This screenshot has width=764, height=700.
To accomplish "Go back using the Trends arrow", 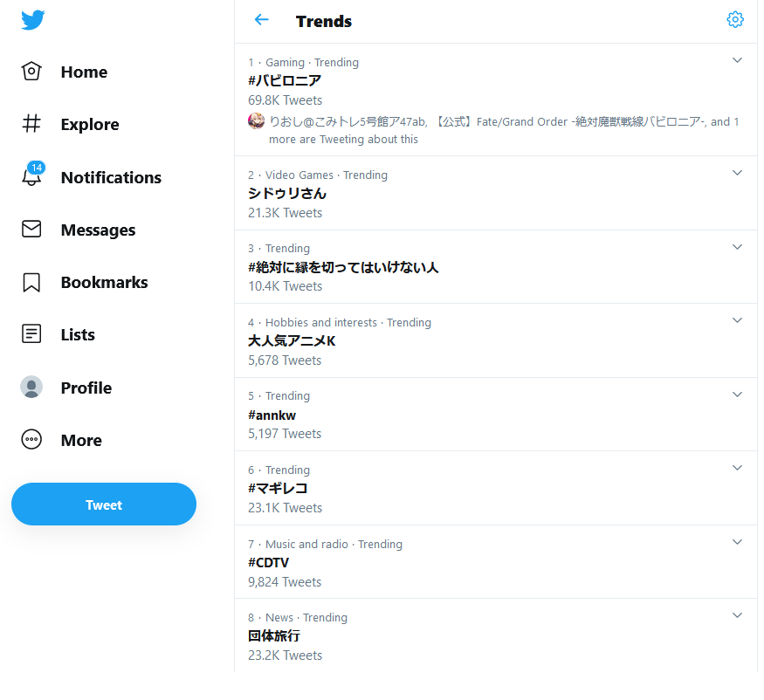I will pos(261,20).
